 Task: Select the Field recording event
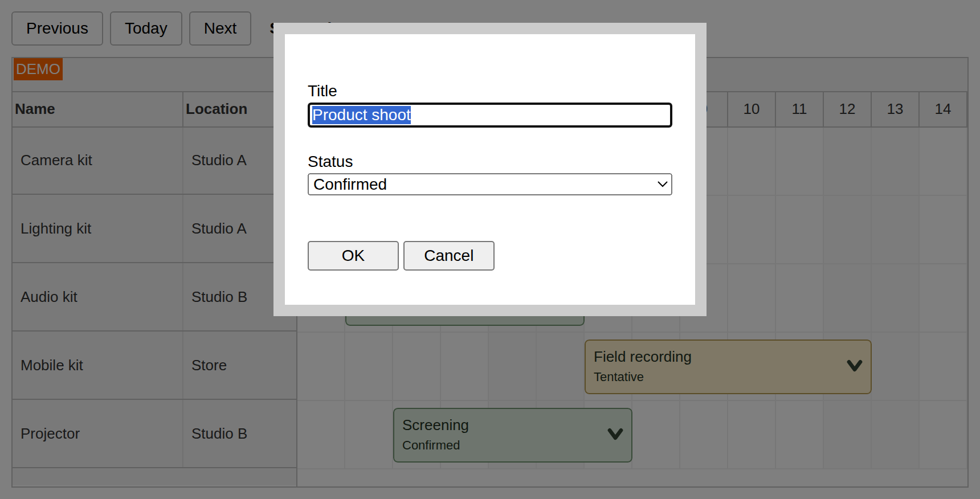pos(728,367)
